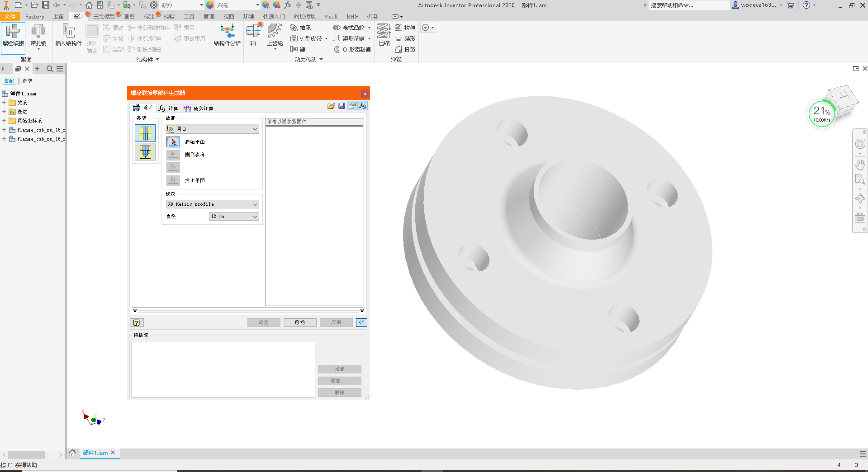Click the dialog help question button
The image size is (868, 472).
pos(137,322)
